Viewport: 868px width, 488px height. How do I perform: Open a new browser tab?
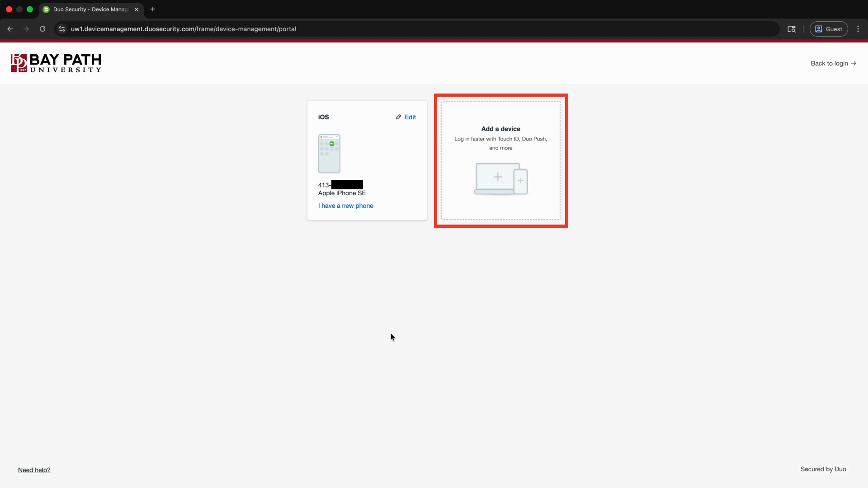tap(153, 9)
